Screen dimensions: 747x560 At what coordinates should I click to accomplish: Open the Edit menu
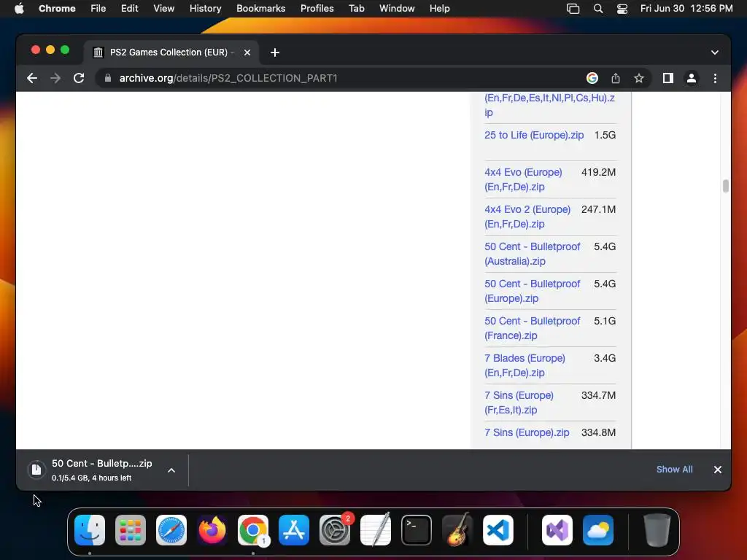pyautogui.click(x=130, y=9)
